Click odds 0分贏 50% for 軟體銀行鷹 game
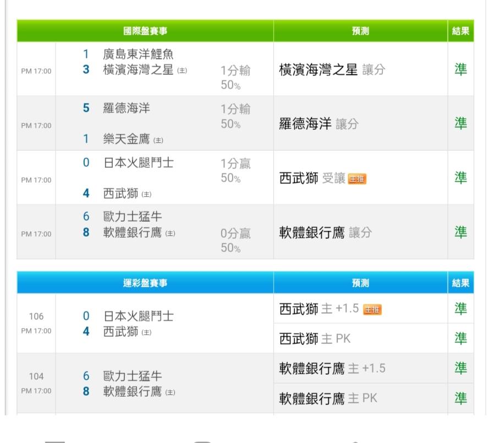This screenshot has height=443, width=504. click(x=235, y=240)
